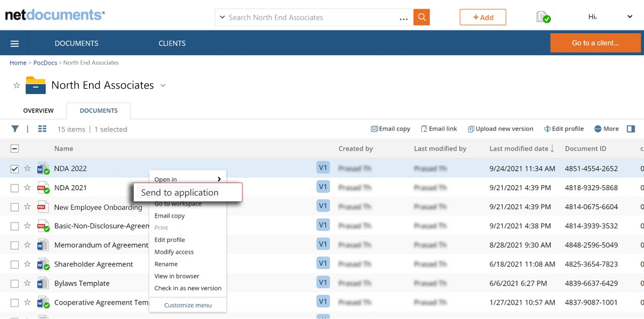Open the hamburger navigation menu

point(15,44)
